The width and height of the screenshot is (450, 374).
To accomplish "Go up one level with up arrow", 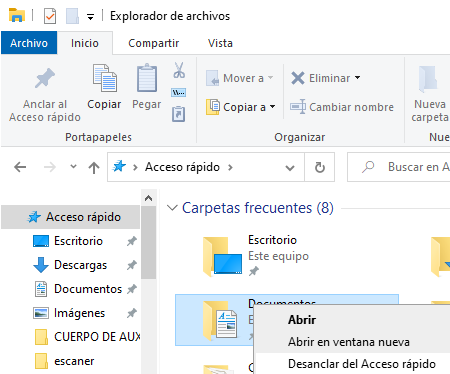I will pos(94,167).
